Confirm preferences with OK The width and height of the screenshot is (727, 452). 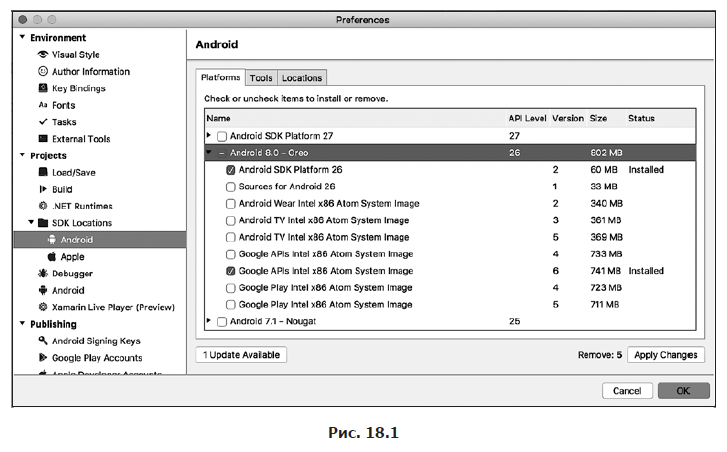coord(683,391)
